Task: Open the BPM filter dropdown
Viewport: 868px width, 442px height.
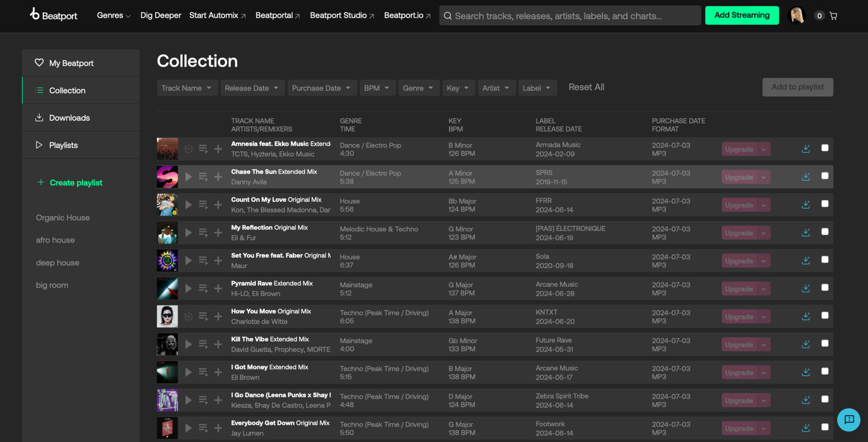Action: click(377, 88)
